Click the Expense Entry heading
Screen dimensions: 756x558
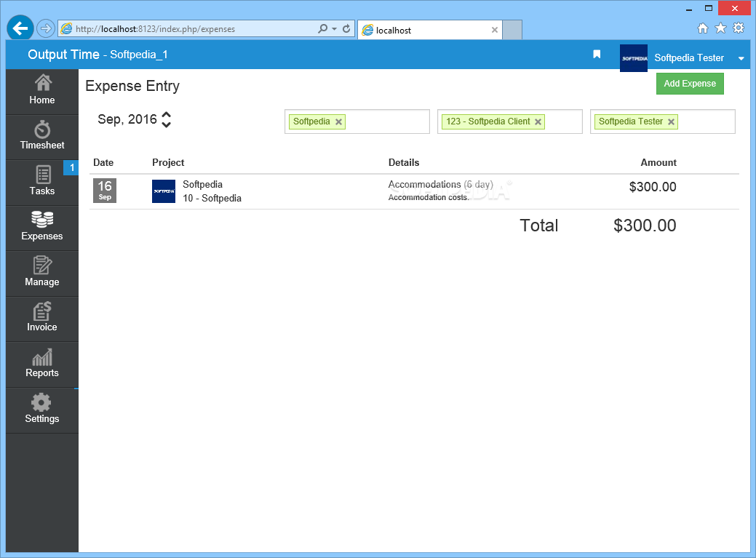coord(132,86)
